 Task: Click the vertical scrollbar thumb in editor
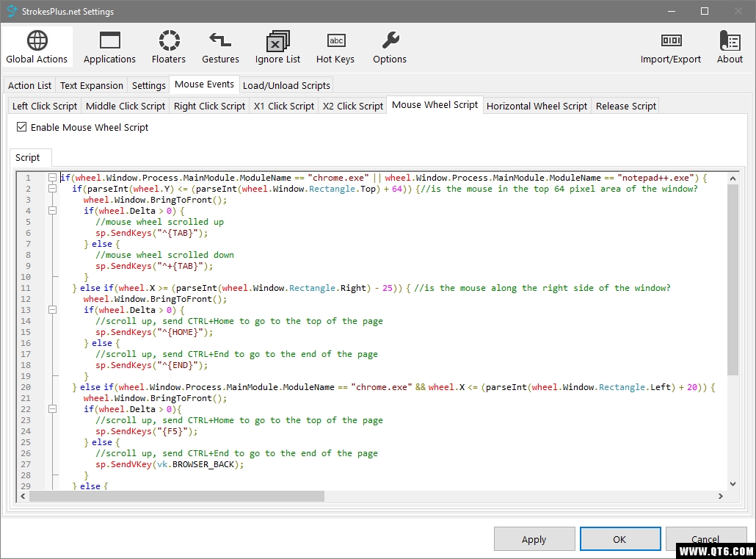733,279
